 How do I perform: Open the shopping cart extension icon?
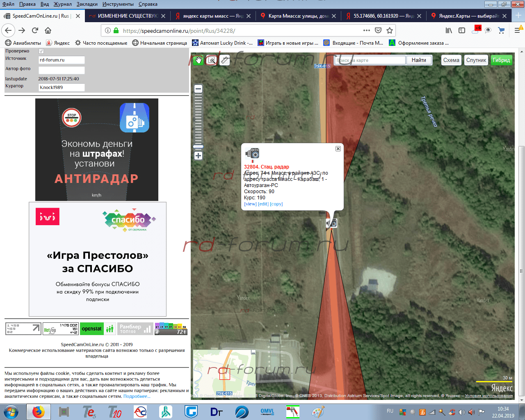pos(501,30)
